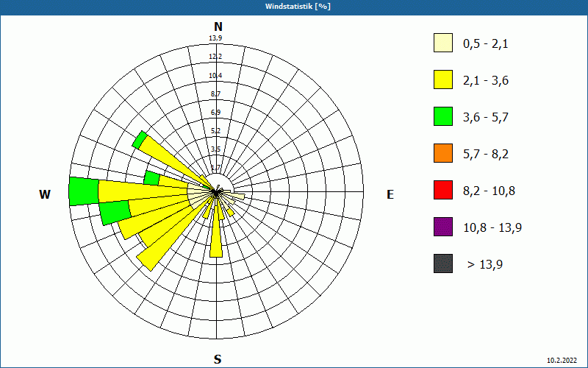Viewport: 588px width, 368px height.
Task: Click the 8,7 radial axis label
Action: point(215,94)
